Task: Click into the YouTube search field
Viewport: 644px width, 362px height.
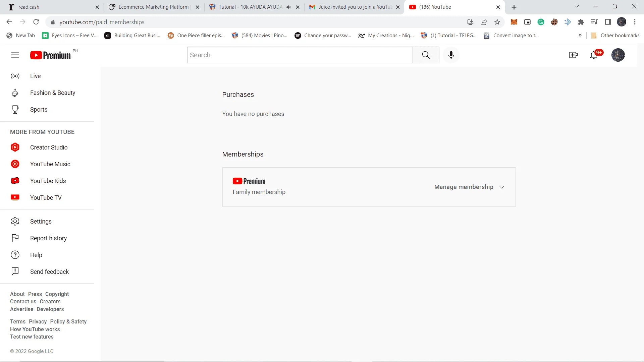Action: [300, 55]
